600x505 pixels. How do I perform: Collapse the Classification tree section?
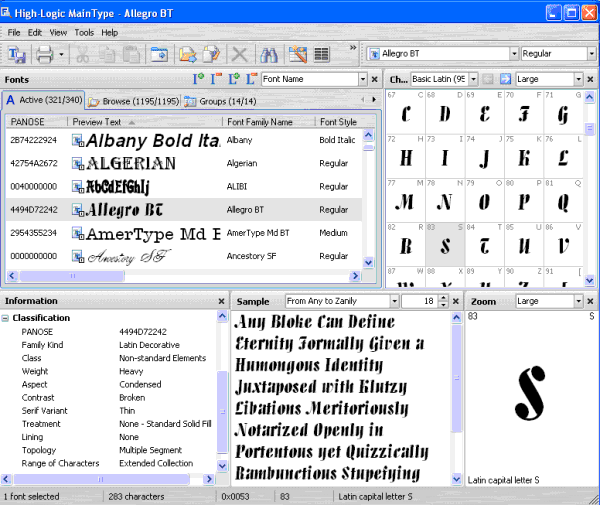[x=5, y=318]
